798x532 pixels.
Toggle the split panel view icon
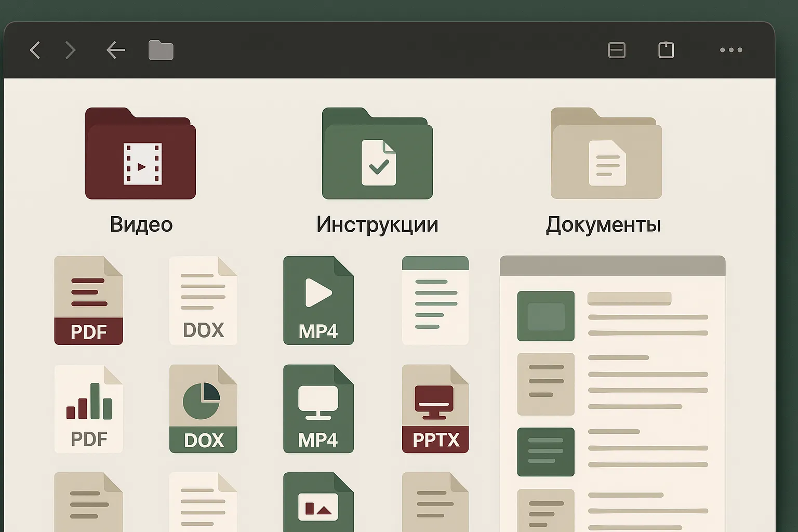[x=617, y=50]
